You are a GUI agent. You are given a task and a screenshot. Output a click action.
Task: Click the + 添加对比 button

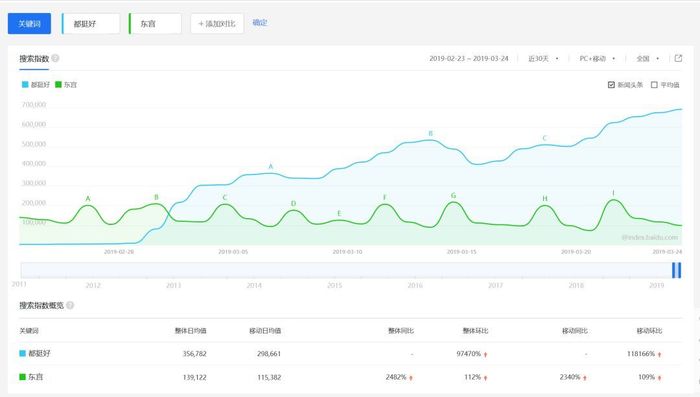click(x=217, y=24)
